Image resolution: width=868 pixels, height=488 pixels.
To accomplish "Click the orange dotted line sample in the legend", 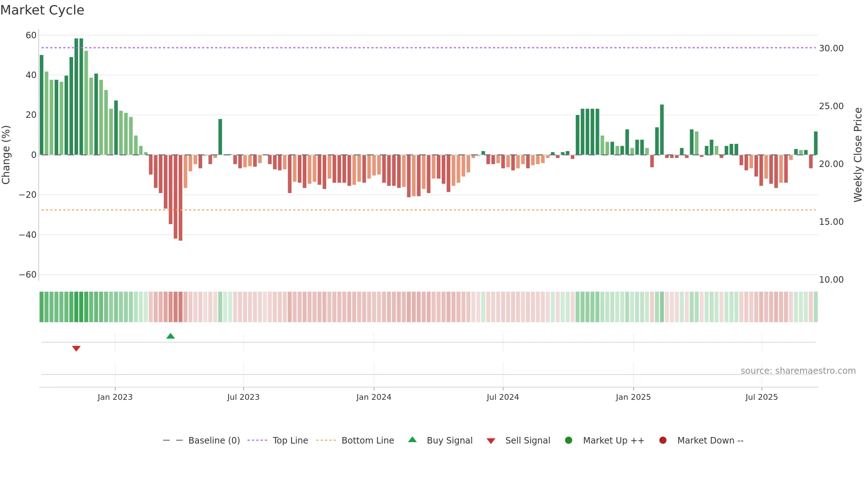I will click(326, 440).
